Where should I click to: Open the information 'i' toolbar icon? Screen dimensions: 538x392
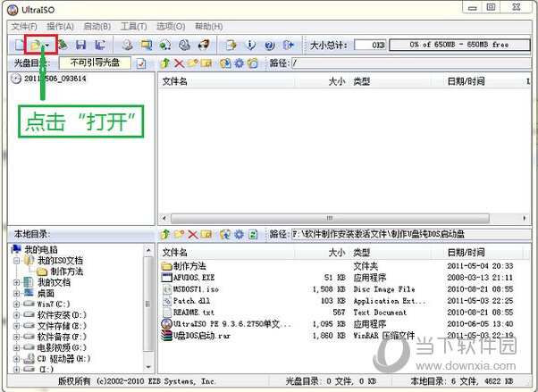251,45
